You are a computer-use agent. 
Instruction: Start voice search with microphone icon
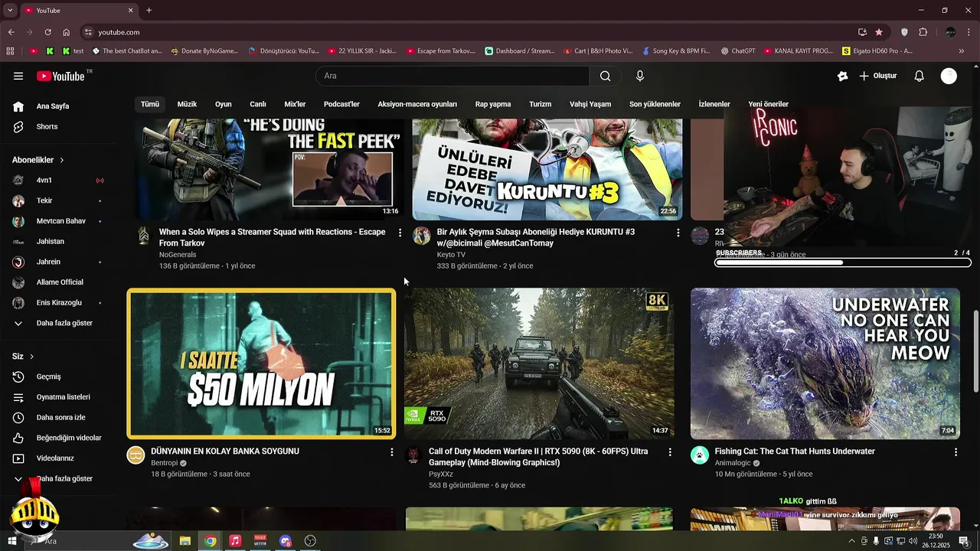(x=640, y=76)
